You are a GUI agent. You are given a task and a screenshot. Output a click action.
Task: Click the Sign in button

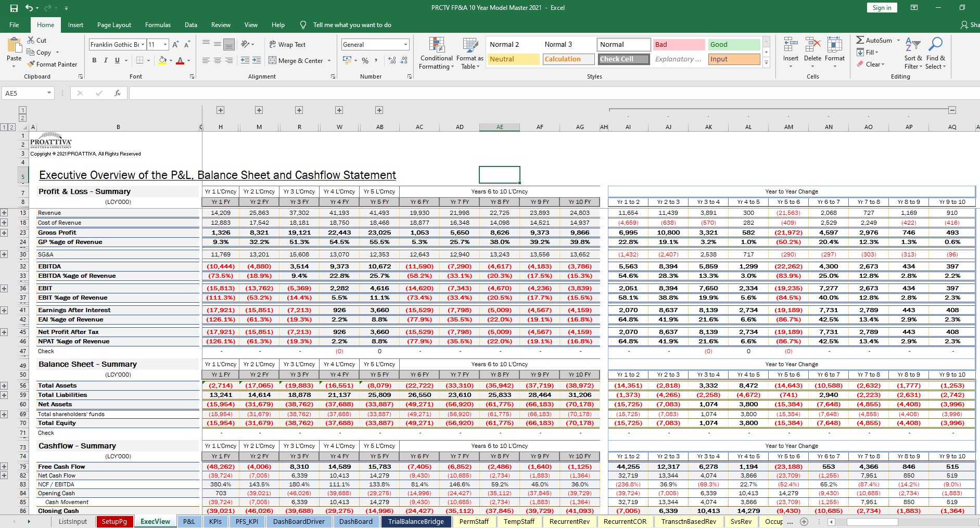point(882,8)
